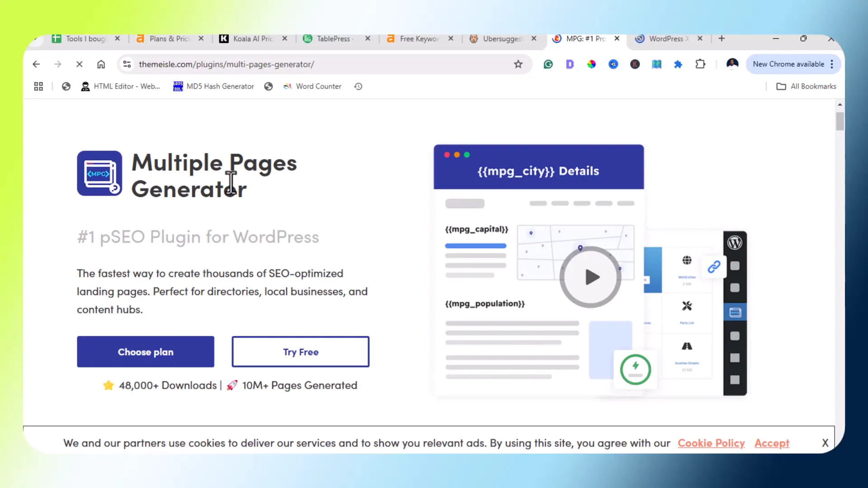Click the Try Free button
The image size is (868, 488).
coord(301,352)
